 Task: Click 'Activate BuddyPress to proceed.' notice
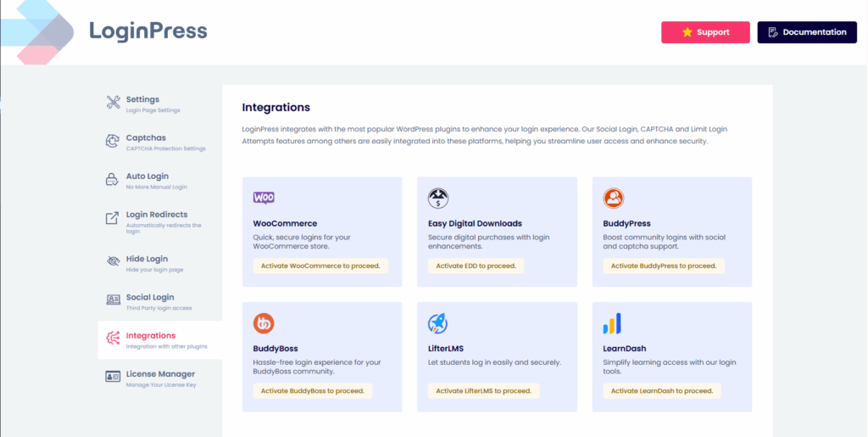click(x=664, y=266)
